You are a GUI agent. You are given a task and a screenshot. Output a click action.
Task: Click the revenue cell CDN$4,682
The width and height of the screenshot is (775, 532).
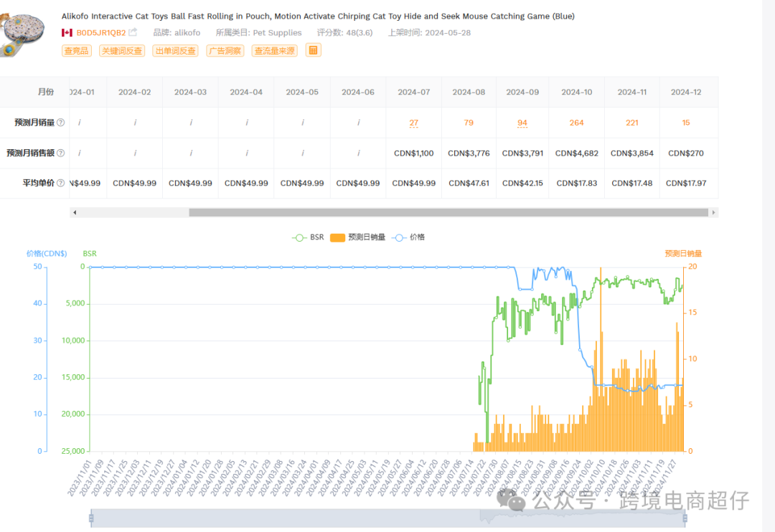(576, 153)
